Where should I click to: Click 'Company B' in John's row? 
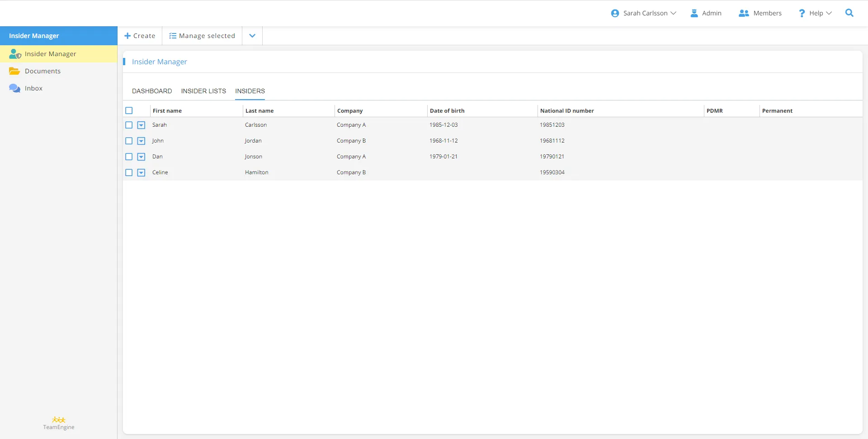(x=351, y=141)
